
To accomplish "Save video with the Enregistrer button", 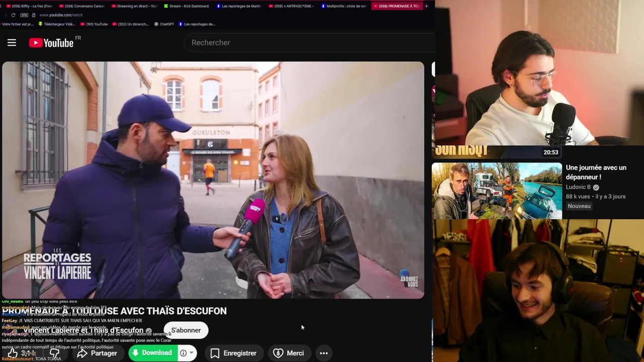I will pyautogui.click(x=233, y=353).
